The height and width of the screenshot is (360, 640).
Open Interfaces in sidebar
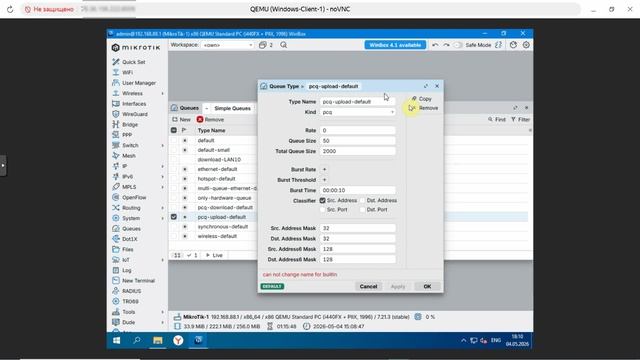(x=134, y=104)
